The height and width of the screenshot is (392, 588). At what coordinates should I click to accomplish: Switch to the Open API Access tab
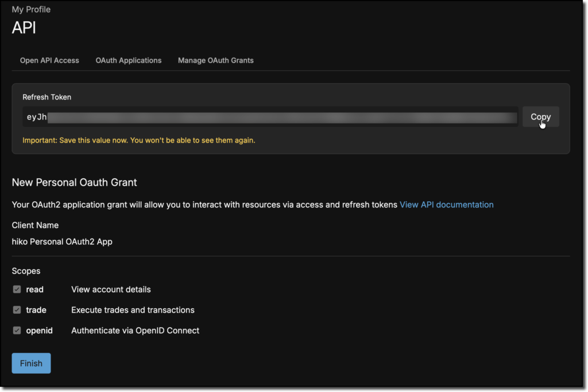pos(49,60)
